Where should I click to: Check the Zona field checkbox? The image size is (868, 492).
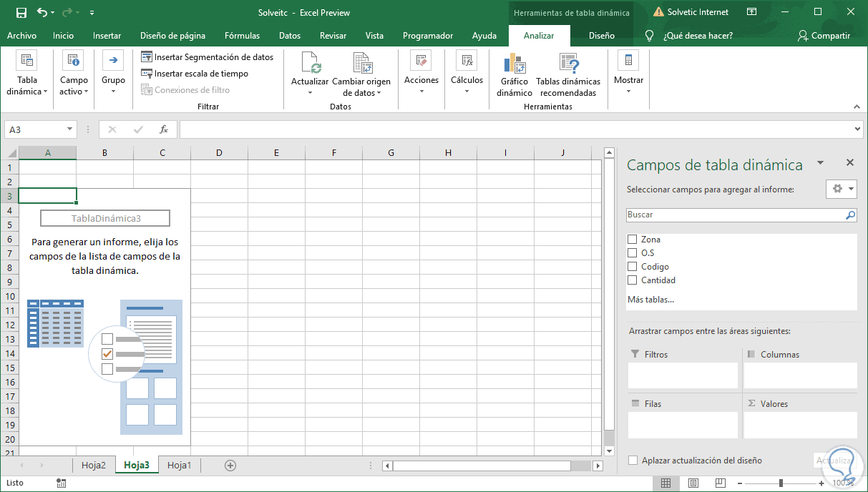(x=632, y=240)
